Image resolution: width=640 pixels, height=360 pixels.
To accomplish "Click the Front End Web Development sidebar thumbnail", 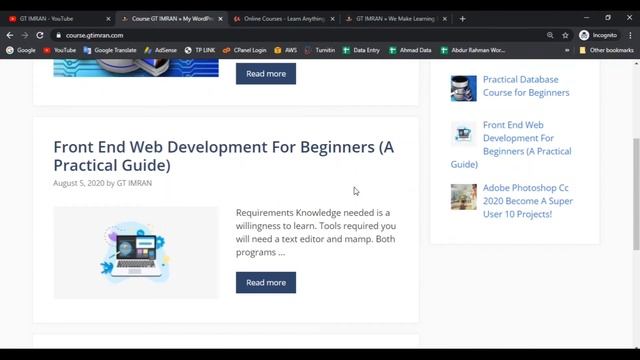I will coord(463,133).
